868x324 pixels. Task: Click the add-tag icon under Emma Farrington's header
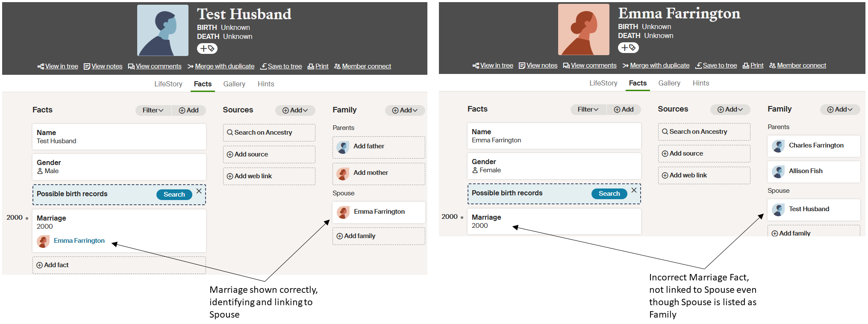pyautogui.click(x=628, y=48)
